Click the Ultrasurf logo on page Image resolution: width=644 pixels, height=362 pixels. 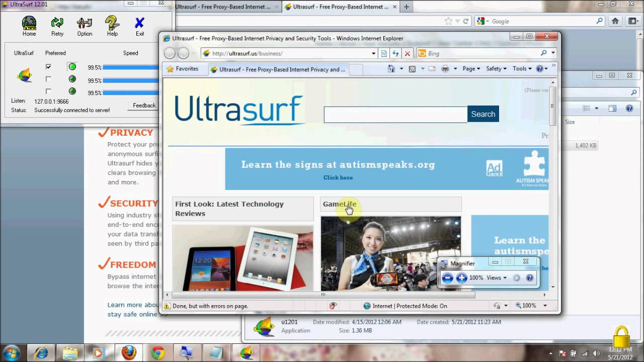[239, 110]
